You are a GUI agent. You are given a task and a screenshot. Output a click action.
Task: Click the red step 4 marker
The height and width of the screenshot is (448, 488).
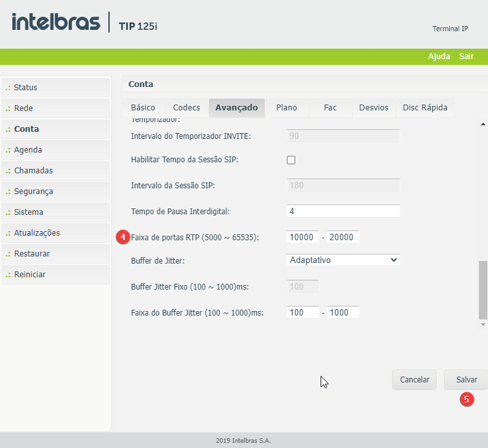[x=123, y=237]
